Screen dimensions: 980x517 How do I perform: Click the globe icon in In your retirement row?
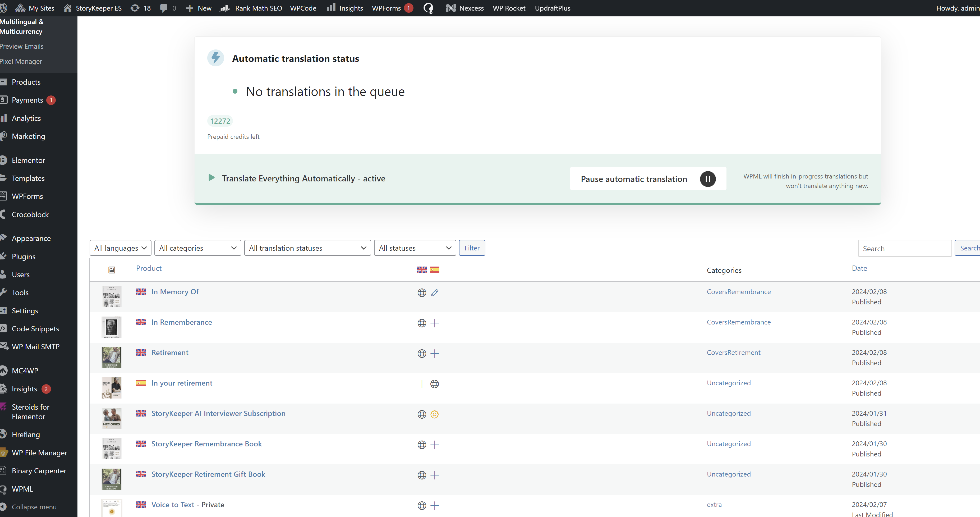tap(434, 384)
